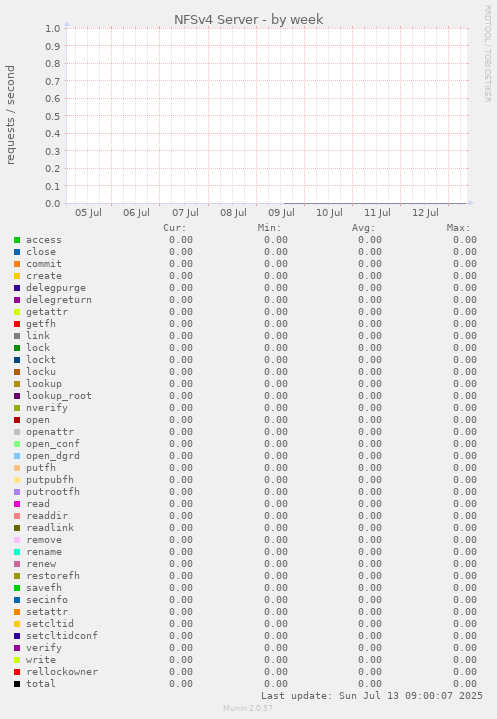Select the locku legend label
The height and width of the screenshot is (719, 497).
[41, 372]
